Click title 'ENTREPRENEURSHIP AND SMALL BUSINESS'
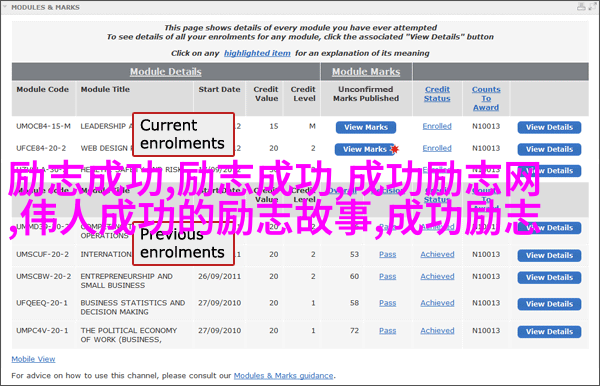 click(x=126, y=281)
